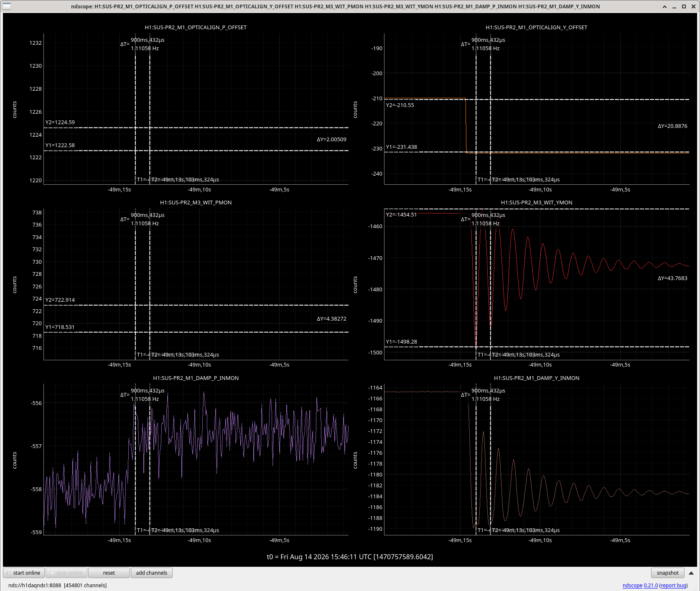Select the H1:SUS-PR2_M3_WIT_PMON plot title

[196, 202]
